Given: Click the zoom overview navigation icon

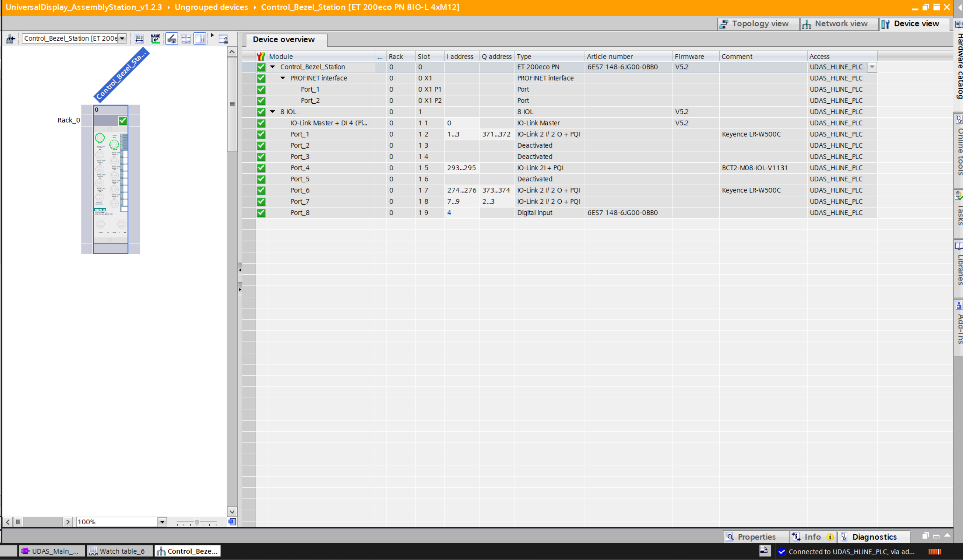Looking at the screenshot, I should pos(232,522).
